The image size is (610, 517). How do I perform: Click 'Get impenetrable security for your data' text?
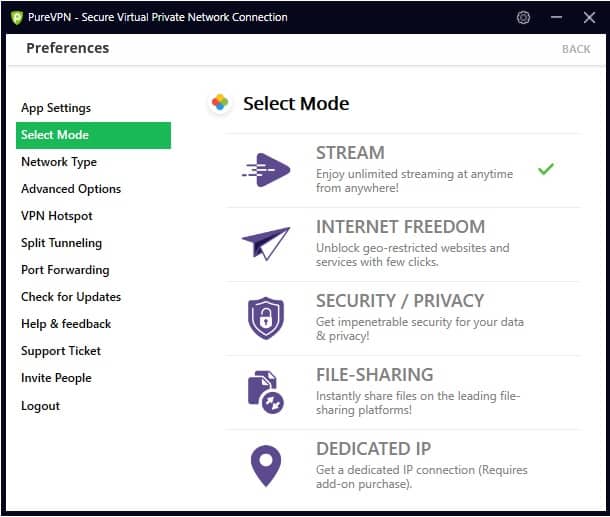[x=420, y=329]
